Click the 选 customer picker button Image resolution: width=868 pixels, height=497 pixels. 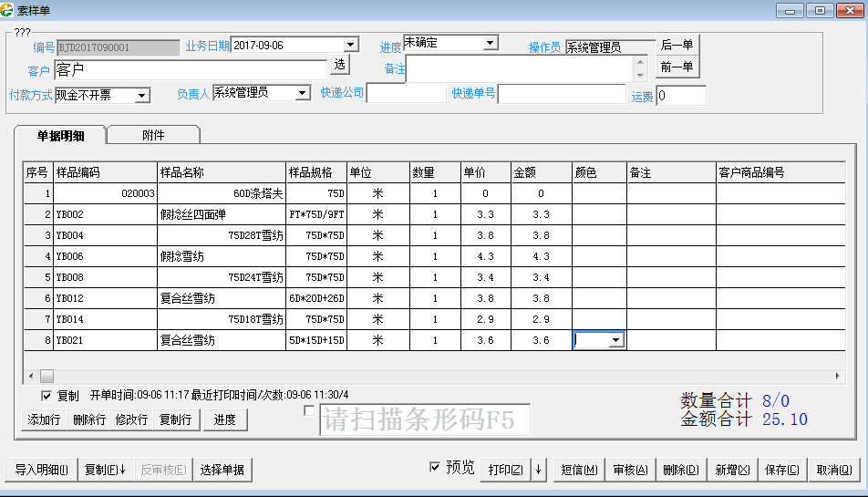pos(340,65)
